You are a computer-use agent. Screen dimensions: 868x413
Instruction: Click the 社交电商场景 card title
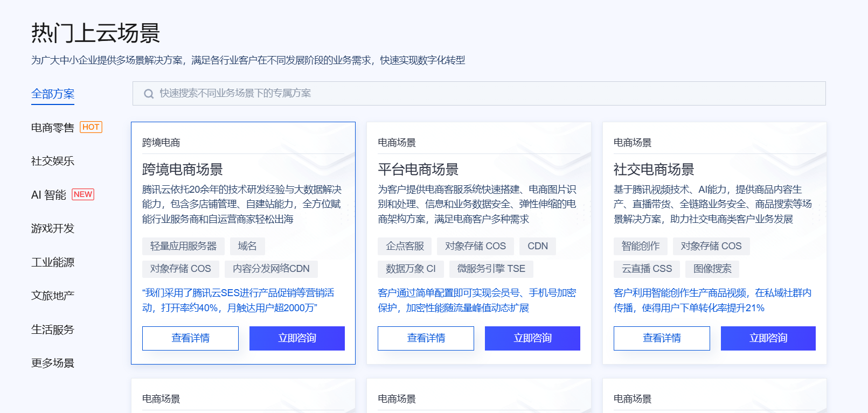pos(654,170)
